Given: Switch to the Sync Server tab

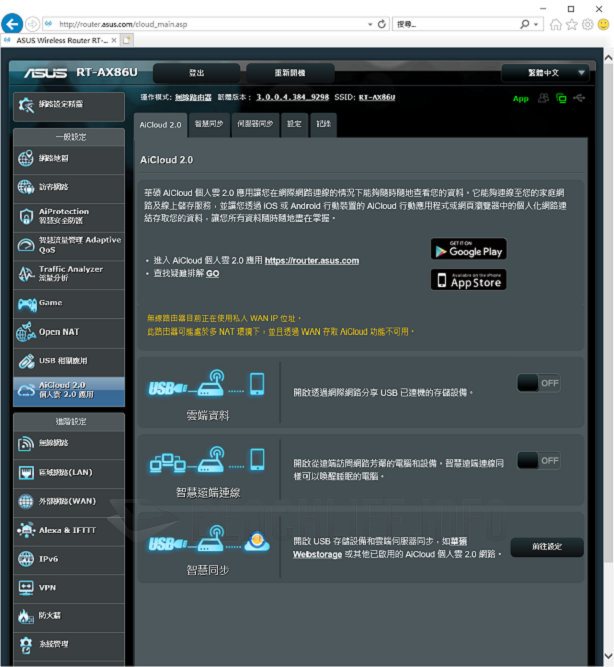Looking at the screenshot, I should 255,125.
